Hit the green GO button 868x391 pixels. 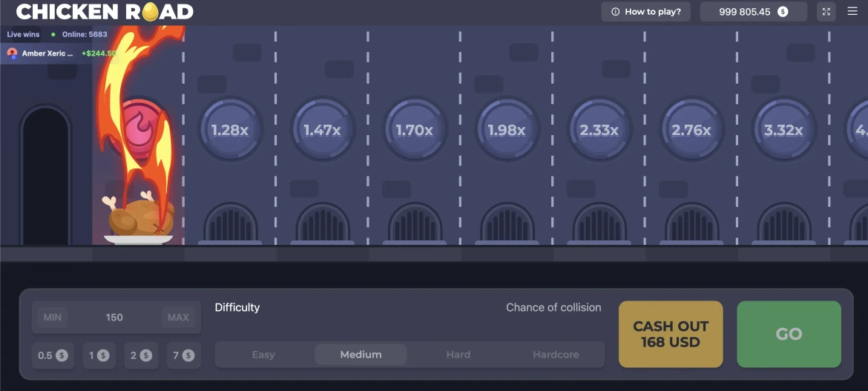click(789, 334)
